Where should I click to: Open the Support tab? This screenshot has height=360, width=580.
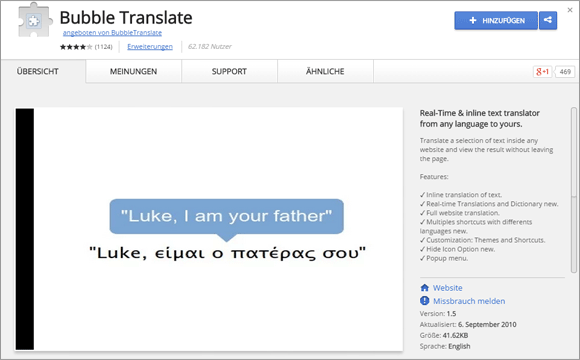(x=229, y=71)
